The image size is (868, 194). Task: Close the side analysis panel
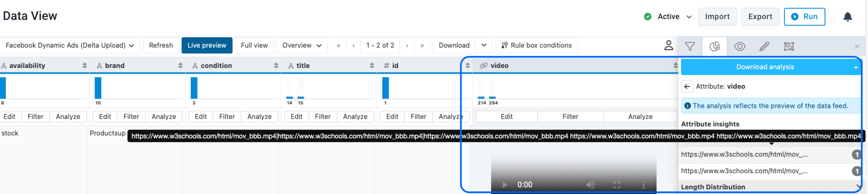coord(857,46)
